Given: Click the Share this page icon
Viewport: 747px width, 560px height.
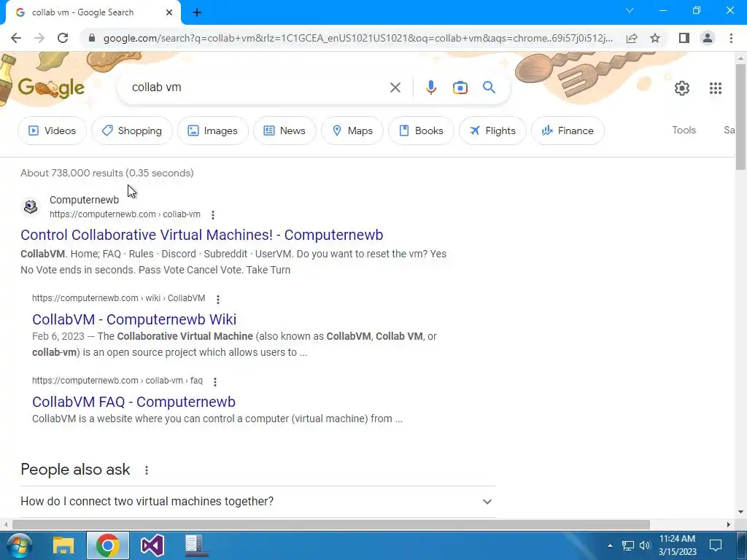Looking at the screenshot, I should pos(632,38).
